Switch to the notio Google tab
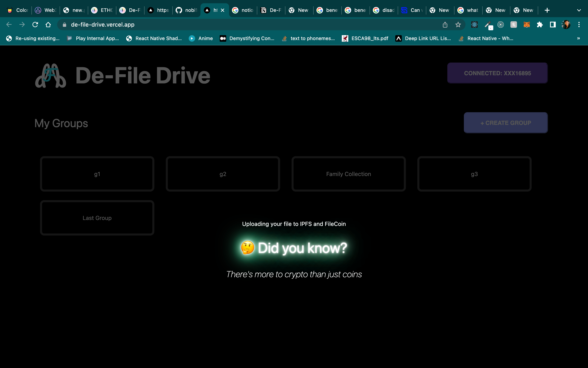588x368 pixels. click(x=243, y=10)
